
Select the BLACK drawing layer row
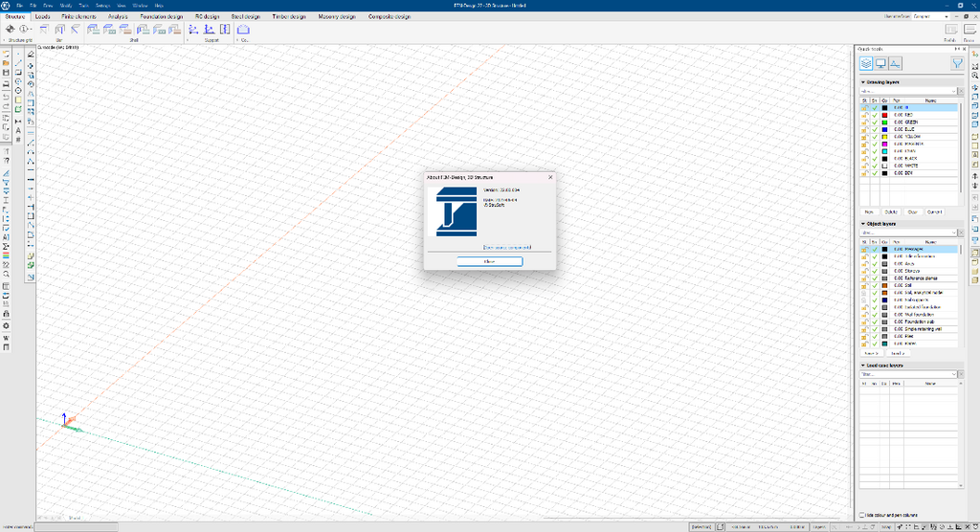pos(909,158)
